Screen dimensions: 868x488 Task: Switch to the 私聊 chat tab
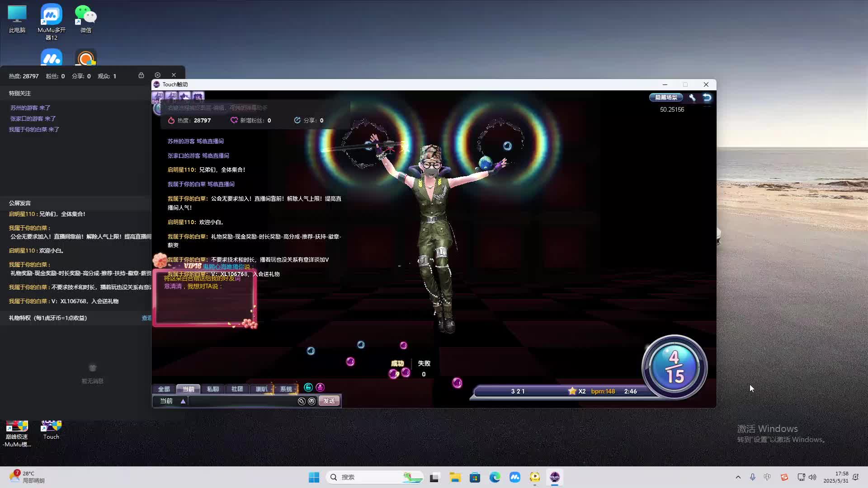click(212, 389)
